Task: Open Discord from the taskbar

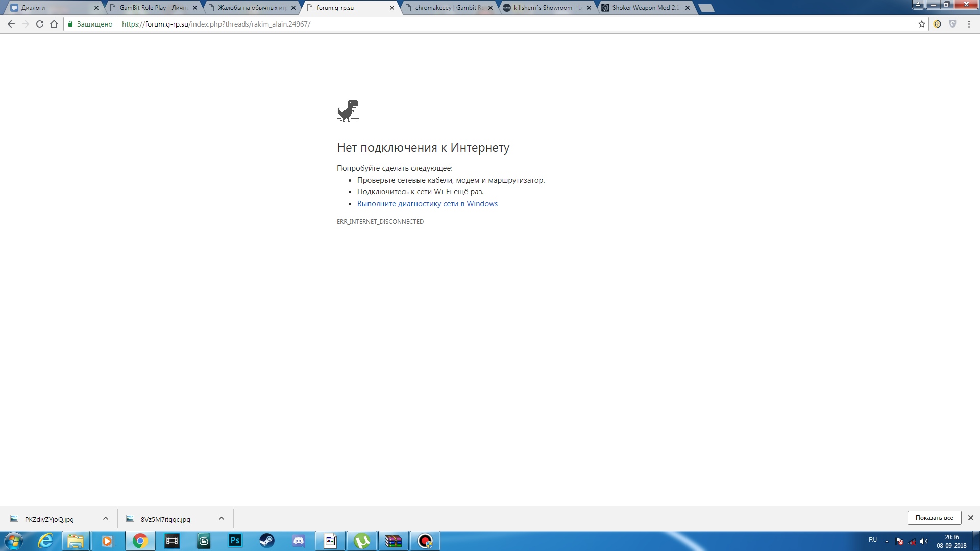Action: pos(299,541)
